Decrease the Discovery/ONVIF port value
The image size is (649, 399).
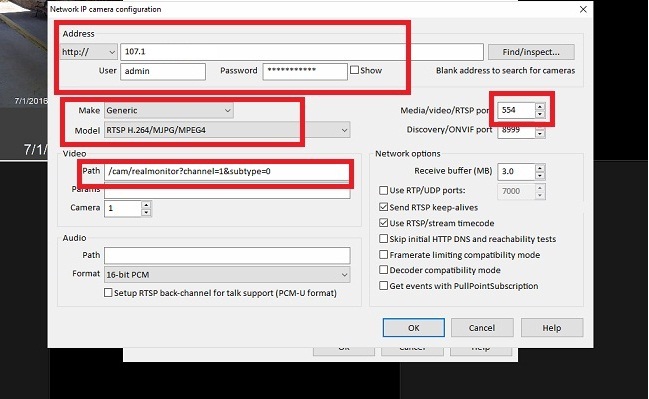pos(540,134)
